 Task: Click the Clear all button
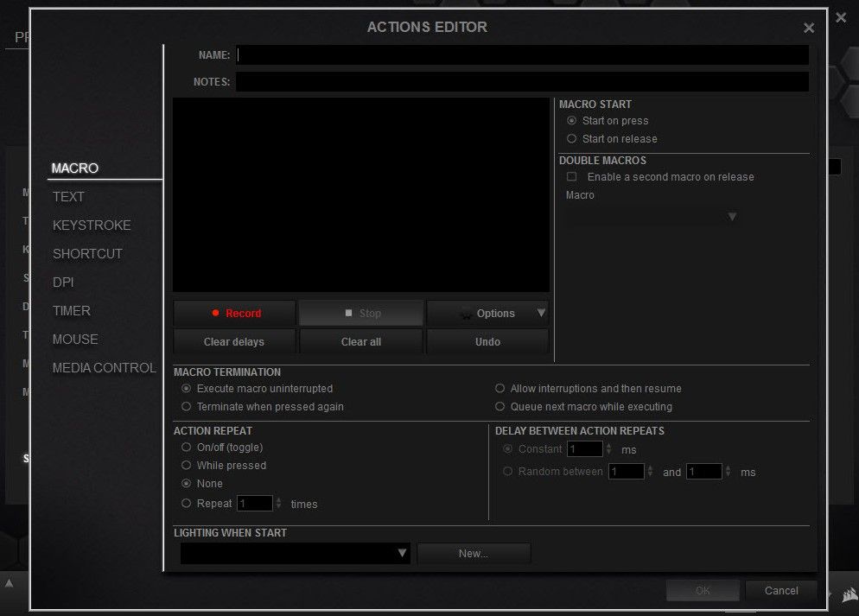pos(361,342)
